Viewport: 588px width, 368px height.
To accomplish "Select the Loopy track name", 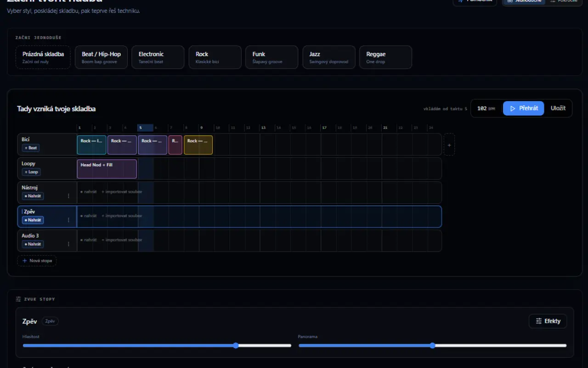I will point(28,163).
